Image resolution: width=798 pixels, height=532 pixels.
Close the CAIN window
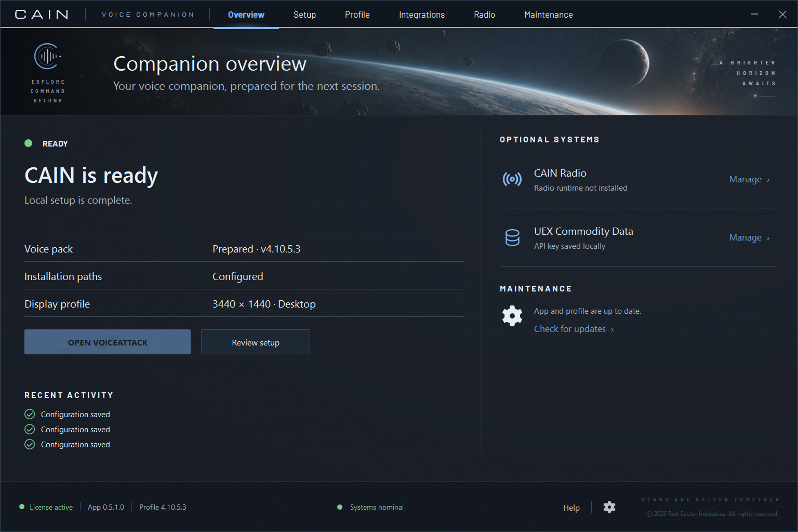[x=782, y=15]
